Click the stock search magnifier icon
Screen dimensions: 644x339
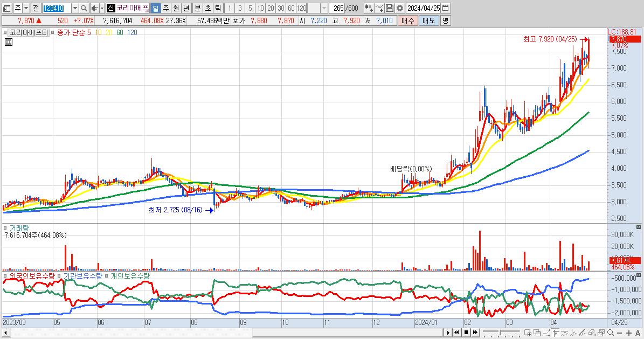tap(84, 8)
